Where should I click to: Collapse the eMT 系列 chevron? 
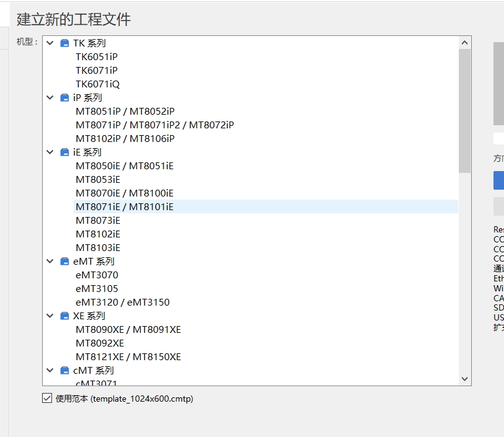(x=50, y=262)
